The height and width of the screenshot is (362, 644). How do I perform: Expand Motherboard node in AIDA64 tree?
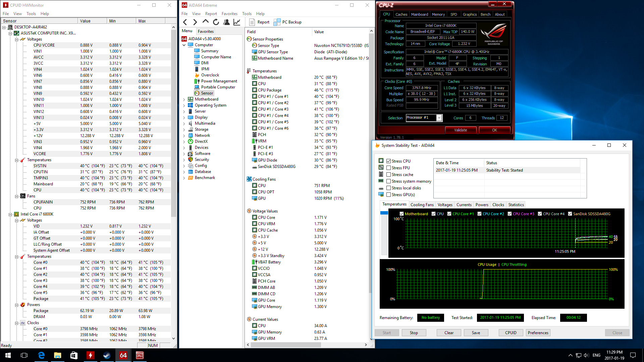pos(184,100)
